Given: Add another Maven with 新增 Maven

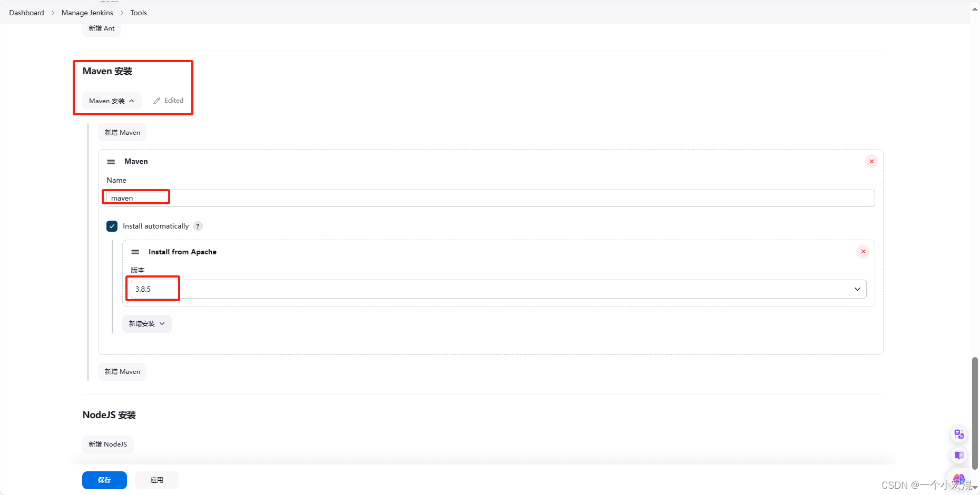Looking at the screenshot, I should tap(122, 371).
